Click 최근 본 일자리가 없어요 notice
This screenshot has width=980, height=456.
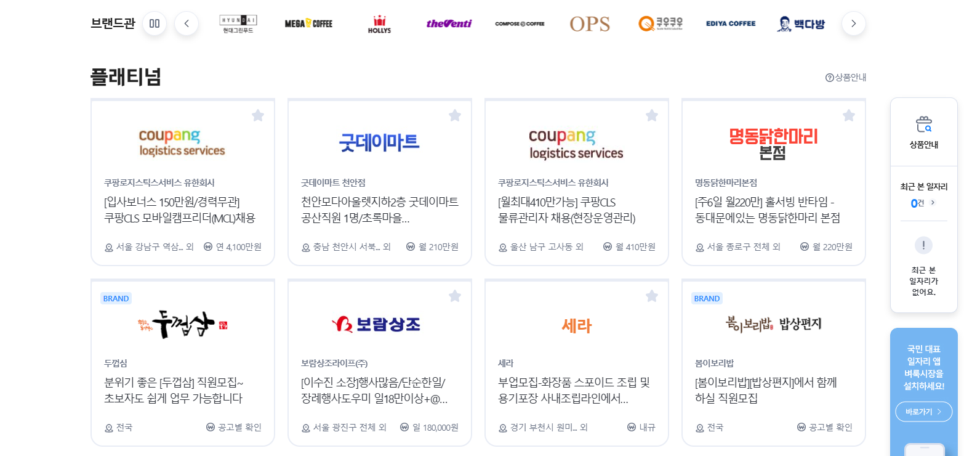[923, 281]
